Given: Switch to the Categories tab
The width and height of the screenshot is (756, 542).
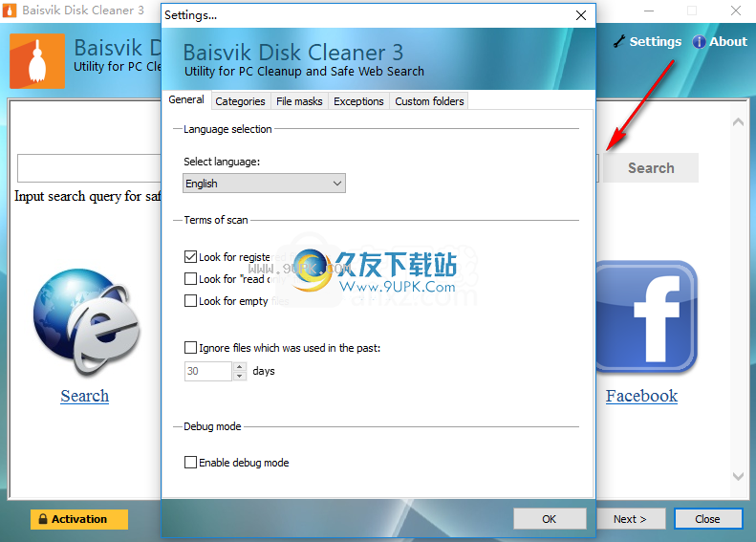Looking at the screenshot, I should (240, 101).
